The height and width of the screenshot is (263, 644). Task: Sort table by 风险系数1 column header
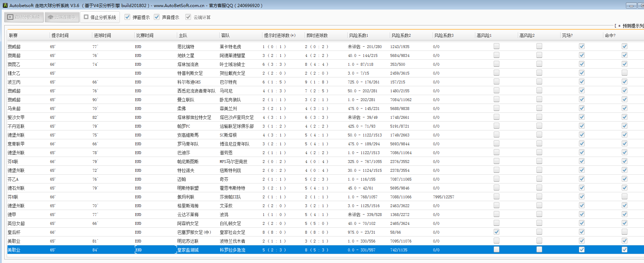359,35
